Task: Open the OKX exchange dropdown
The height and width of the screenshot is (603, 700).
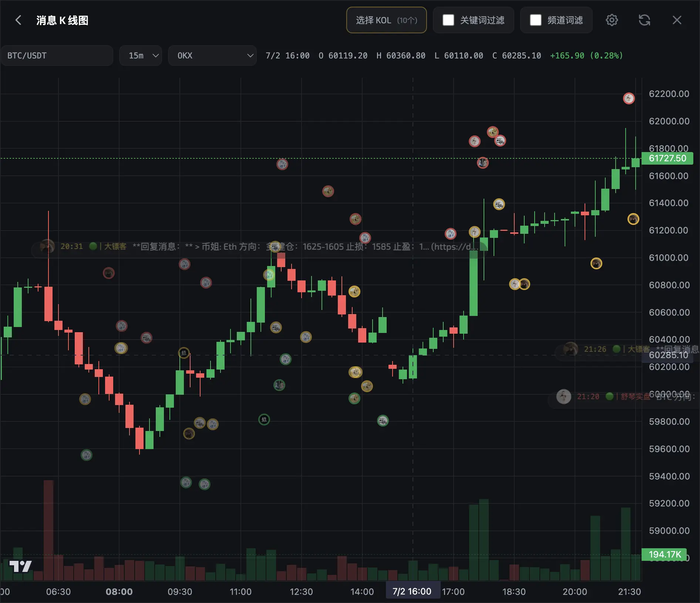Action: pos(212,55)
